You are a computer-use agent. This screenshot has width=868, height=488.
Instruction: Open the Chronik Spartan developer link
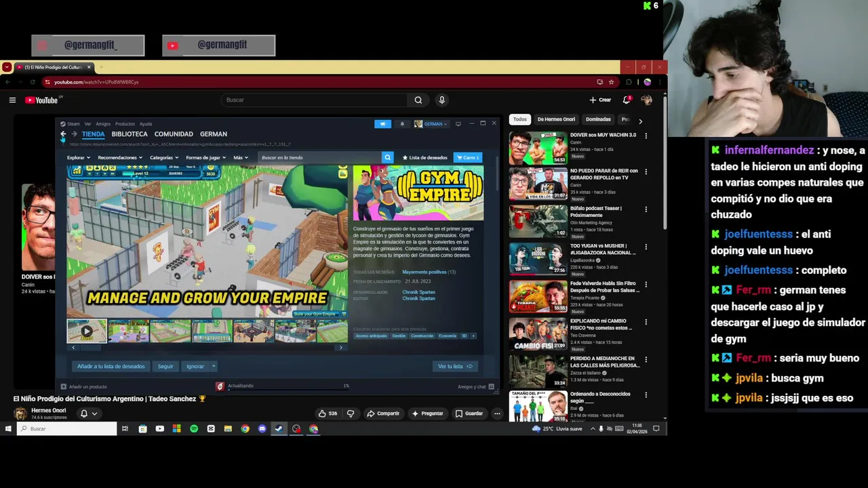point(418,292)
